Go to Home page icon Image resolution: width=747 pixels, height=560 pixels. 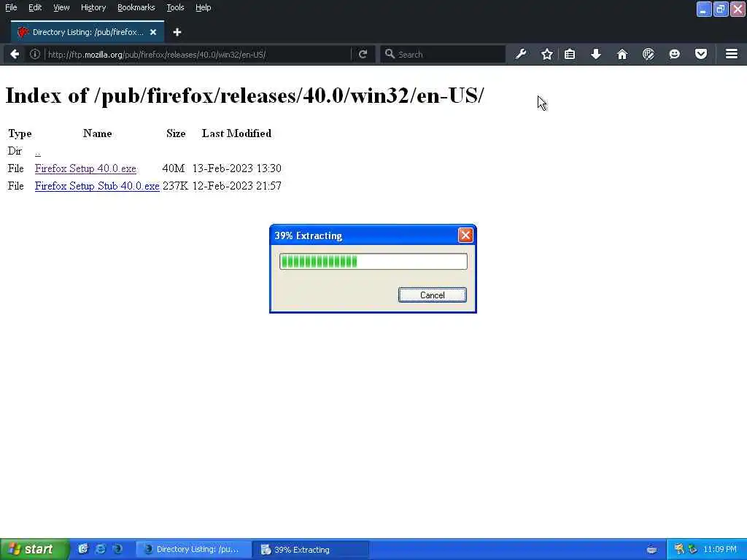[622, 54]
